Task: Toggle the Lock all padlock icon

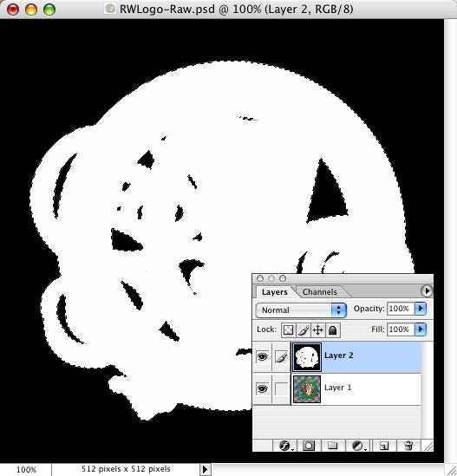Action: [332, 330]
